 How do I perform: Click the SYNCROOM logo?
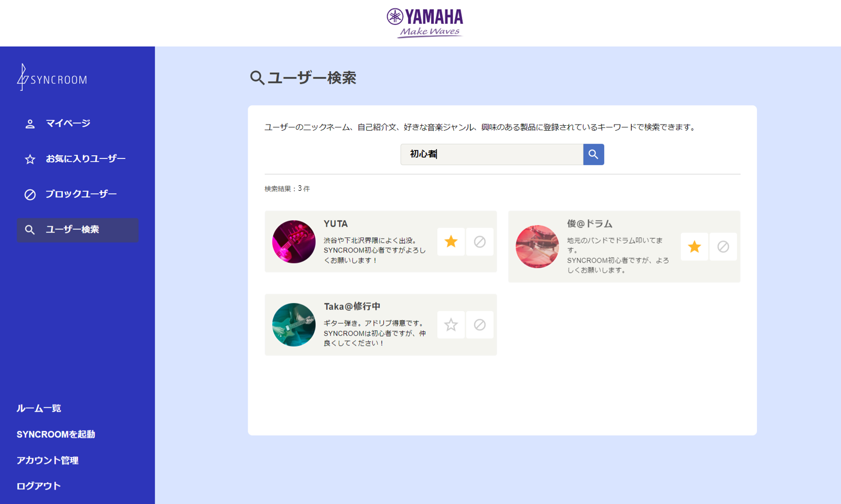(x=52, y=77)
